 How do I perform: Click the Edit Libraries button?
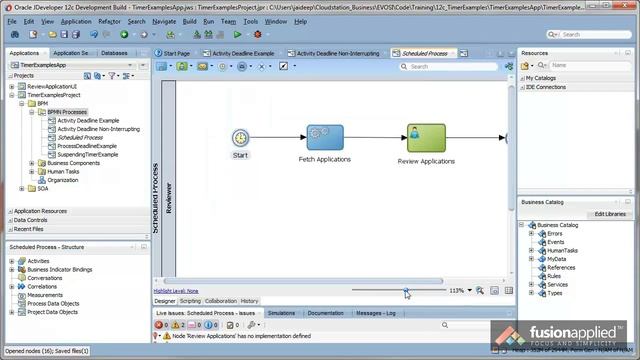(x=610, y=214)
